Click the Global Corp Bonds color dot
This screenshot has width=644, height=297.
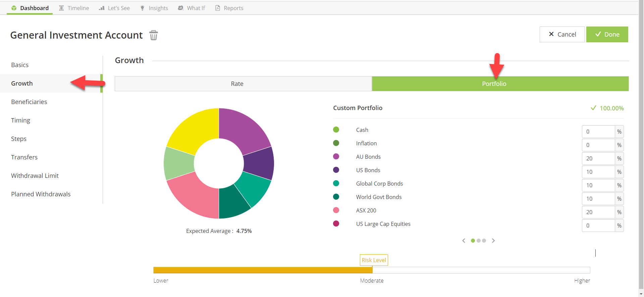336,183
